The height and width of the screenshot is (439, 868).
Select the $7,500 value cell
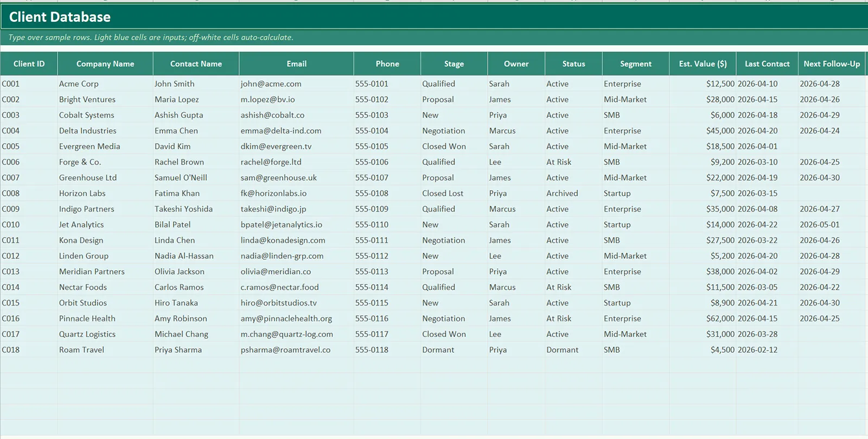coord(703,193)
